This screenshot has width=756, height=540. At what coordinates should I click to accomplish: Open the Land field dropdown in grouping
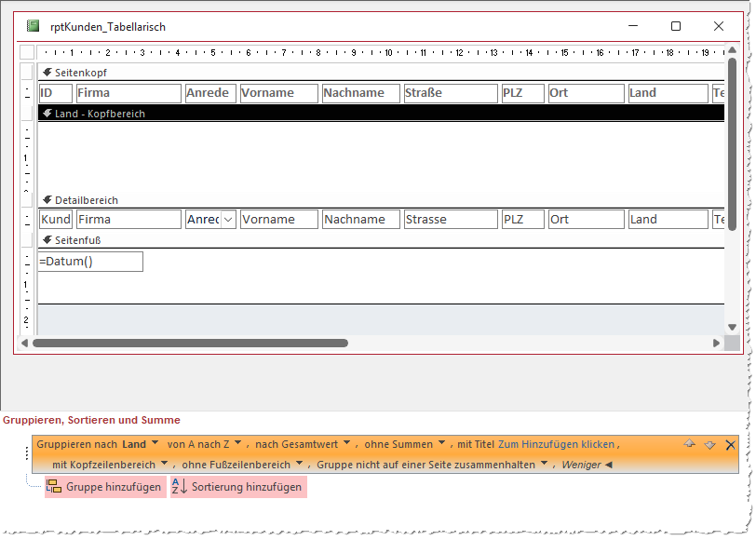click(155, 445)
